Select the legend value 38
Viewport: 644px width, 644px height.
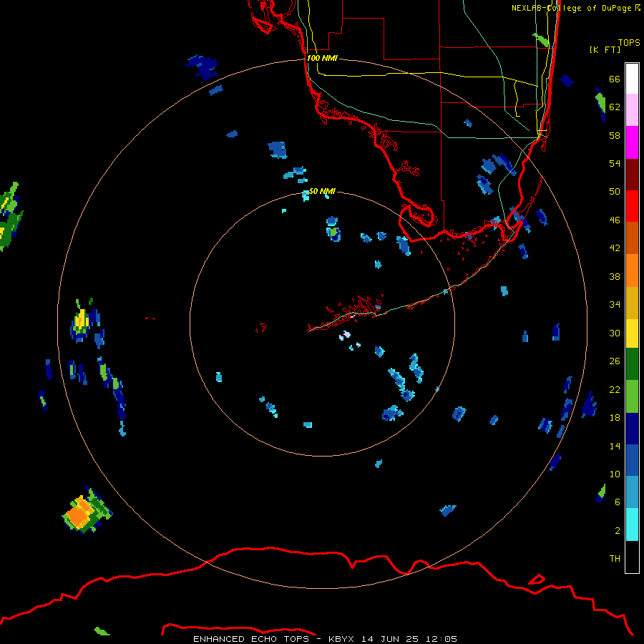[x=615, y=277]
